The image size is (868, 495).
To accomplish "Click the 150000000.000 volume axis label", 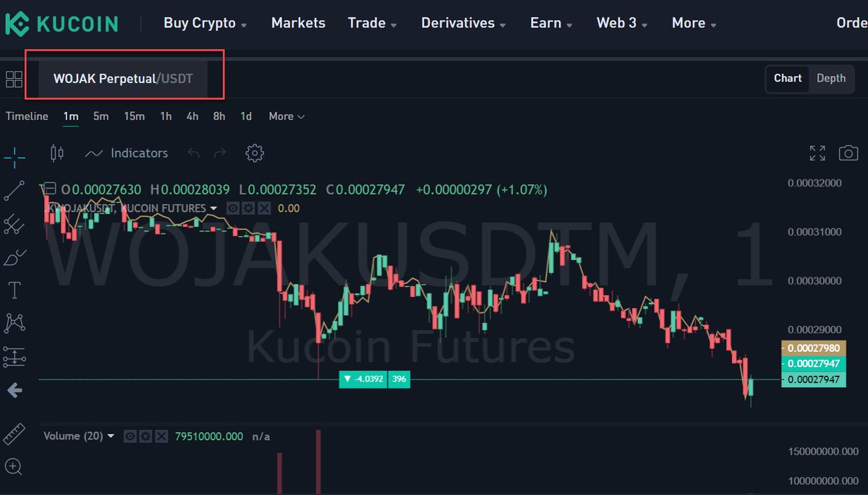I will pyautogui.click(x=822, y=452).
